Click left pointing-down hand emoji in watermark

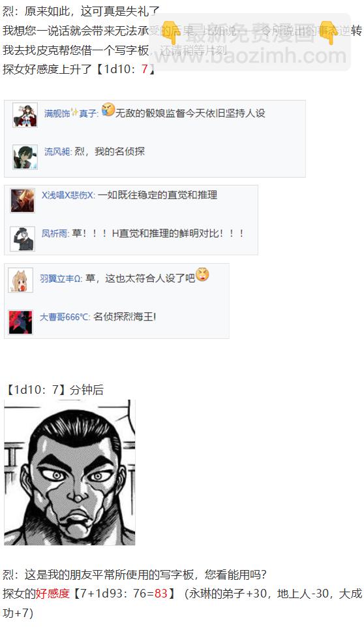pyautogui.click(x=171, y=32)
